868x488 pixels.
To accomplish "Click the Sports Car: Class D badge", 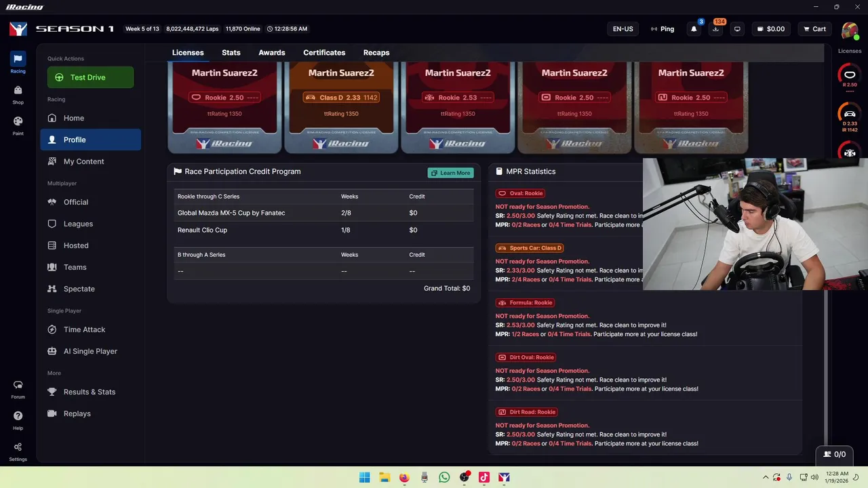I will (x=530, y=248).
